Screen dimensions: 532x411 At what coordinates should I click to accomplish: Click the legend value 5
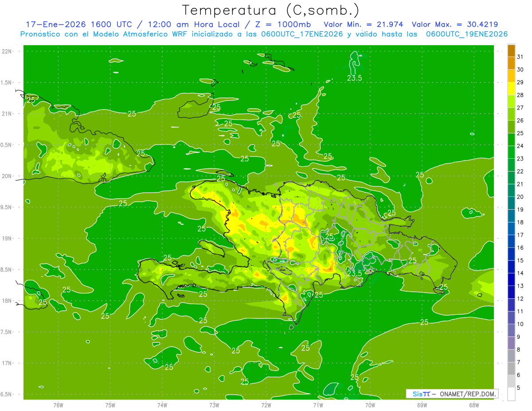pyautogui.click(x=518, y=388)
